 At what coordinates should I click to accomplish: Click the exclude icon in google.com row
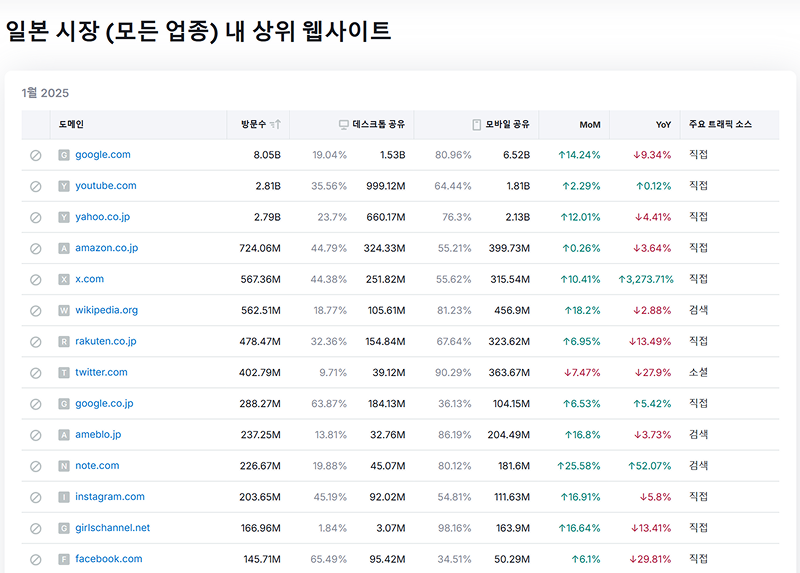tap(35, 155)
